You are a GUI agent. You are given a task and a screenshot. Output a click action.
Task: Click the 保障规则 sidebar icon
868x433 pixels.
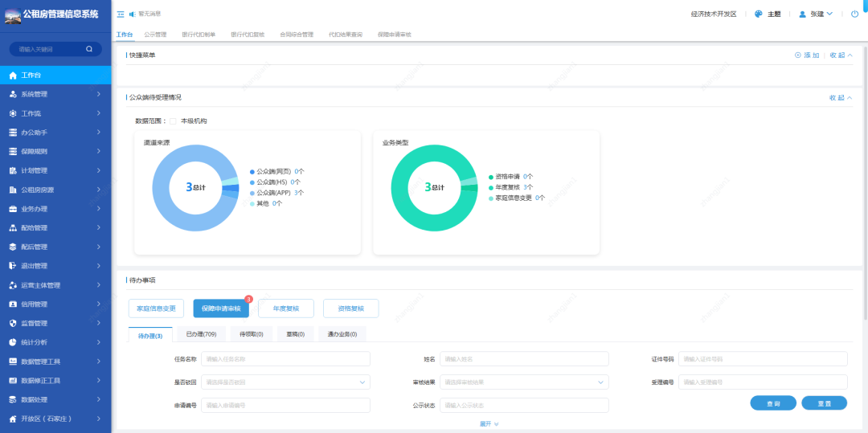coord(14,152)
